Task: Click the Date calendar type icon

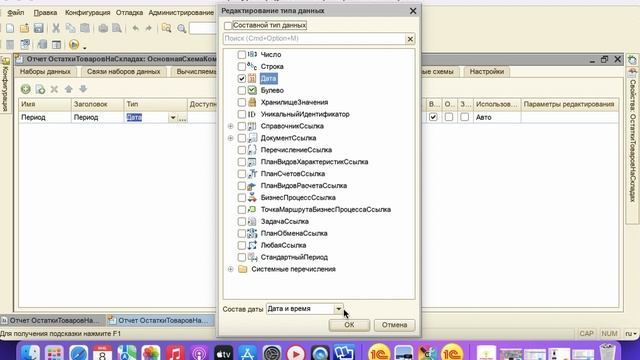Action: tap(252, 78)
